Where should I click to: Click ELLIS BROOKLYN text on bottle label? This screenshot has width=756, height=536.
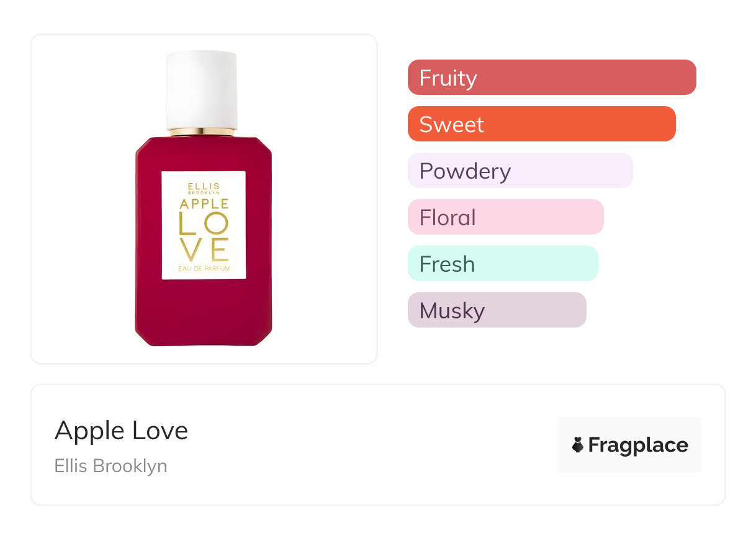(x=204, y=187)
